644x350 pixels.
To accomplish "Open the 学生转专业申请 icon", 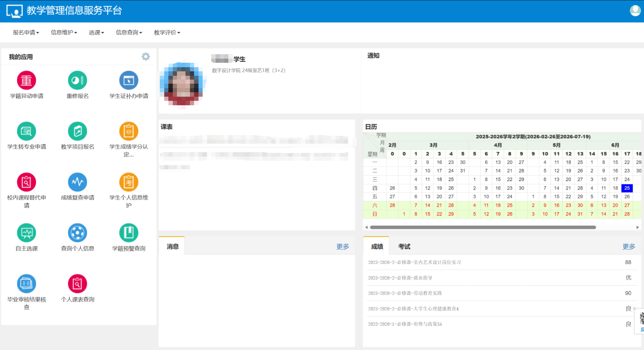I will point(26,131).
